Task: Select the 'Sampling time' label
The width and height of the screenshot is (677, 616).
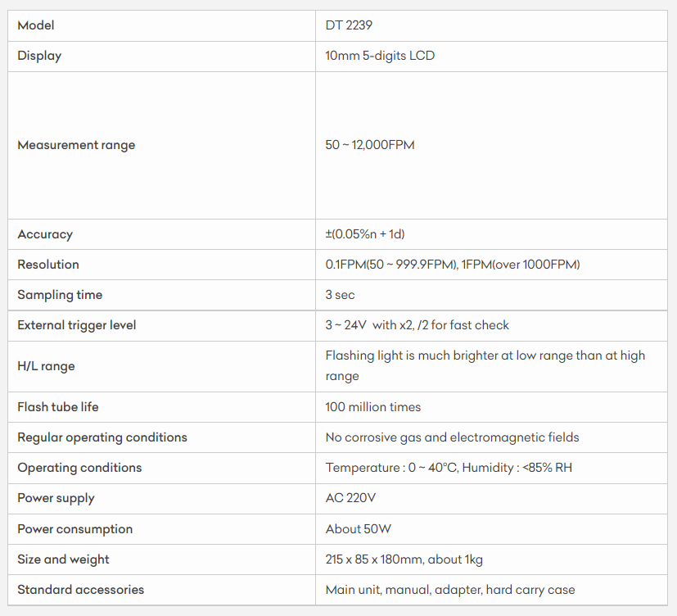Action: 60,295
